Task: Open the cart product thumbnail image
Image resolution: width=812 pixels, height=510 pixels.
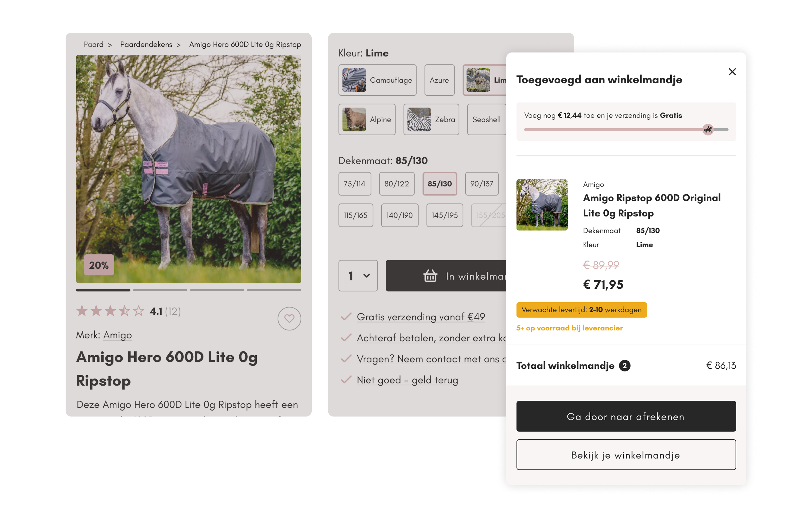Action: pyautogui.click(x=542, y=205)
